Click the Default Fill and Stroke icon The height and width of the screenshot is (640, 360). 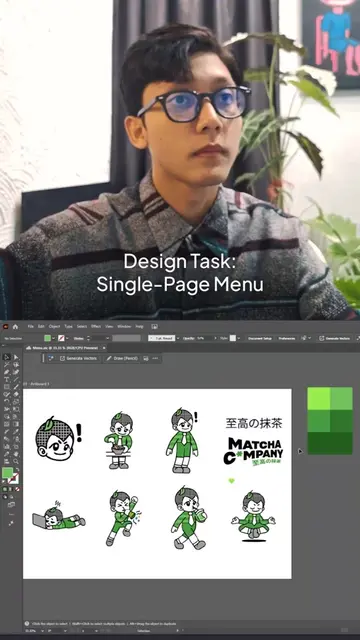coord(3,482)
